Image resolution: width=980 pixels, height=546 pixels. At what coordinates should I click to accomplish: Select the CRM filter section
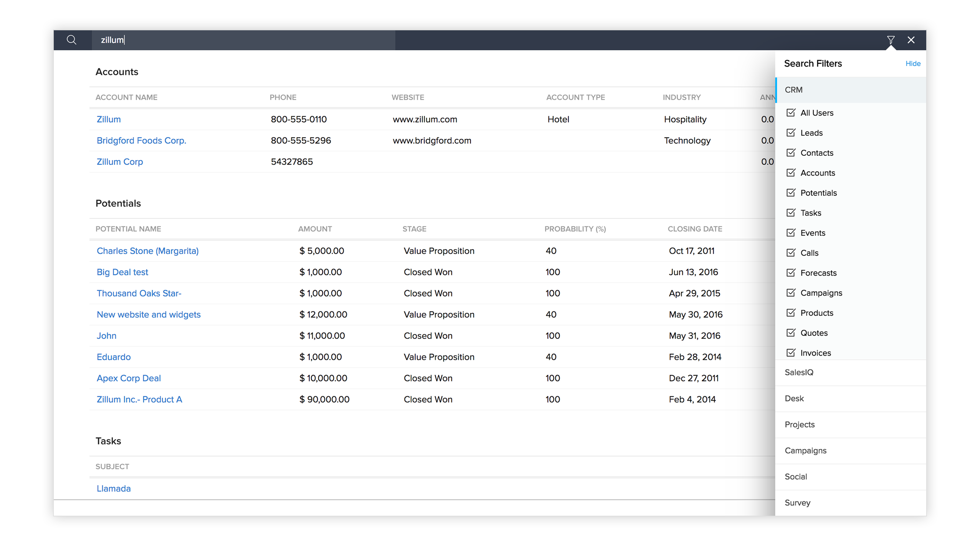tap(794, 90)
